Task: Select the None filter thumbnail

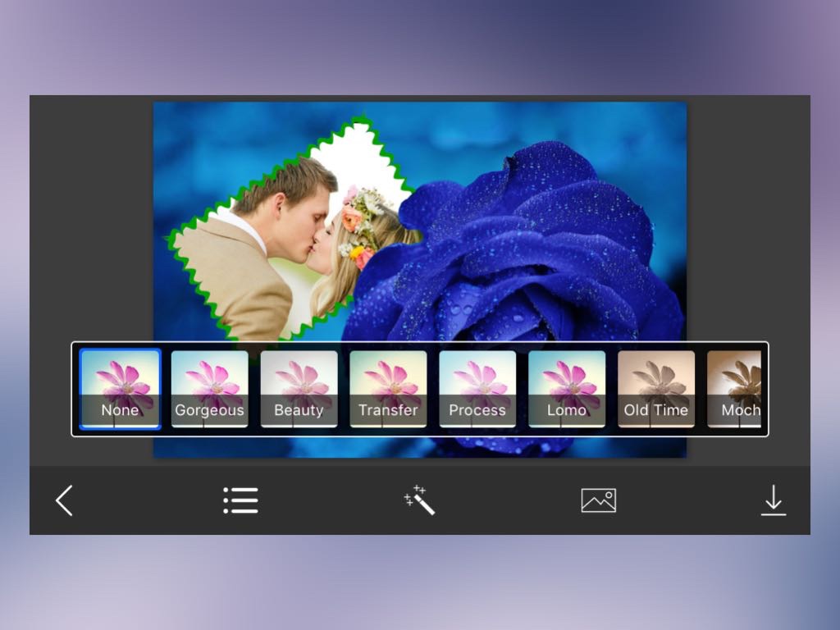Action: [120, 389]
